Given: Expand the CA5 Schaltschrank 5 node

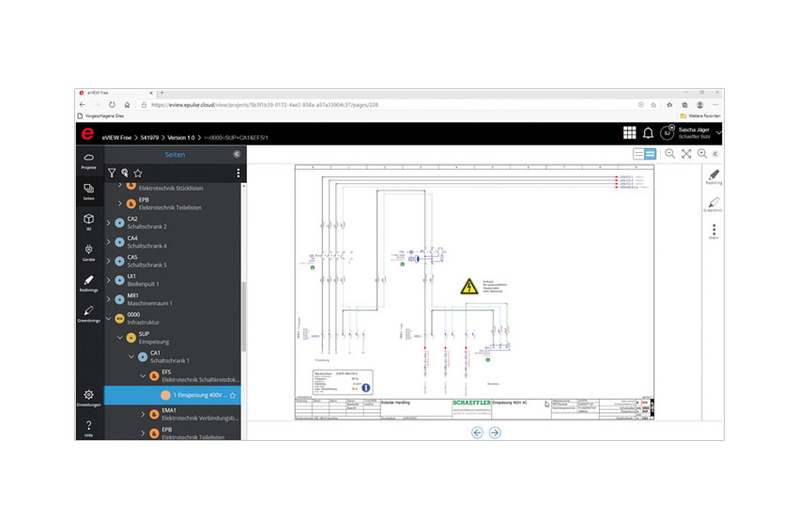Looking at the screenshot, I should pos(108,261).
